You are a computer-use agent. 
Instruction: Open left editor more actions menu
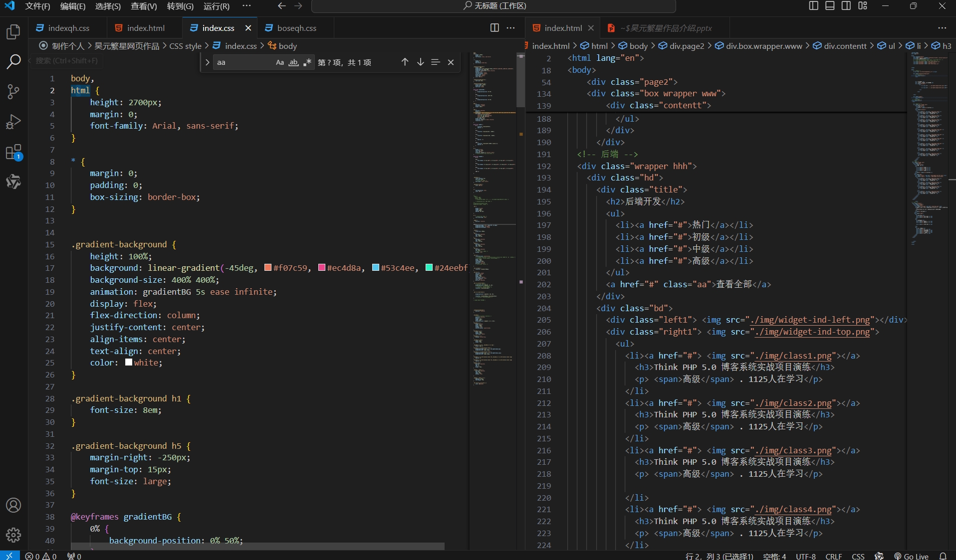pos(510,28)
